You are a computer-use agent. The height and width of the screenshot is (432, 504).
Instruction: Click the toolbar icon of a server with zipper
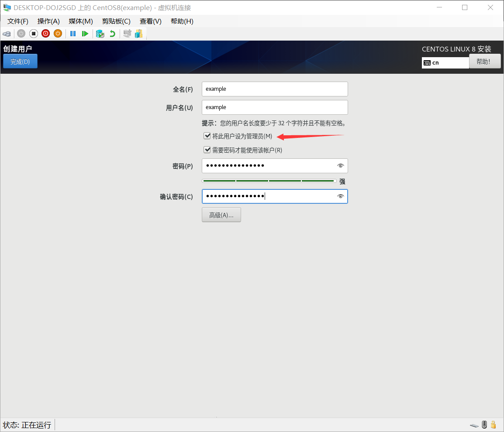click(139, 34)
